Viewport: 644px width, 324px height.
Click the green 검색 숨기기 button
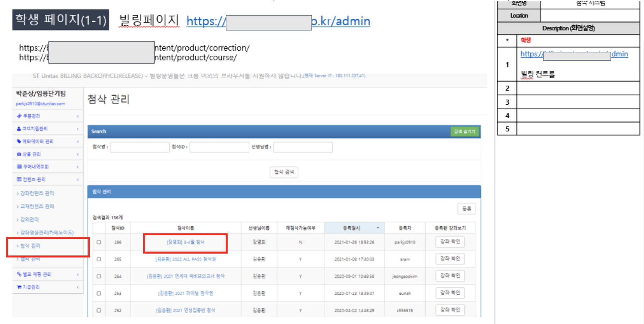click(x=464, y=131)
